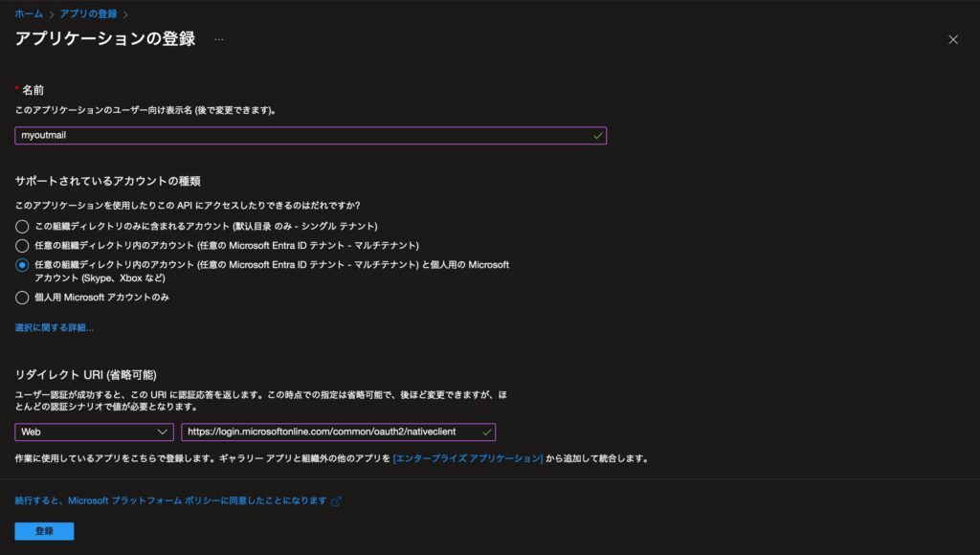Click external link icon beside platform policy
The width and height of the screenshot is (980, 555).
tap(336, 500)
